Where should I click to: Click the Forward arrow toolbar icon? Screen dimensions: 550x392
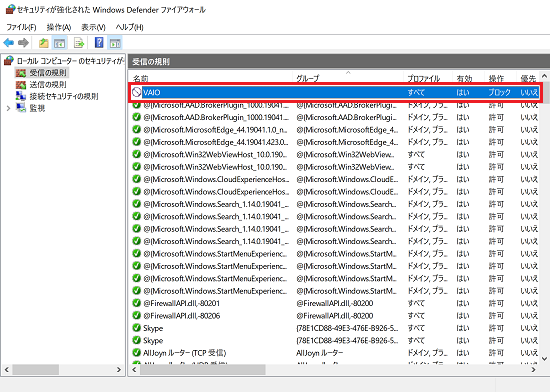pyautogui.click(x=23, y=43)
